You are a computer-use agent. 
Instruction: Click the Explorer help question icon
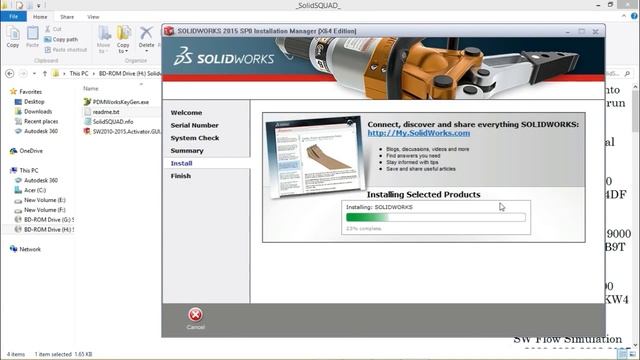pos(634,16)
